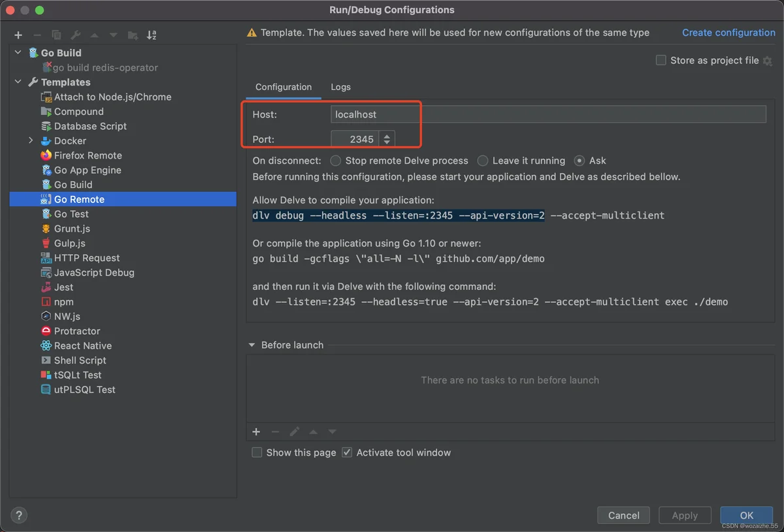This screenshot has width=784, height=532.
Task: Select the Shell Script template row
Action: coord(123,360)
